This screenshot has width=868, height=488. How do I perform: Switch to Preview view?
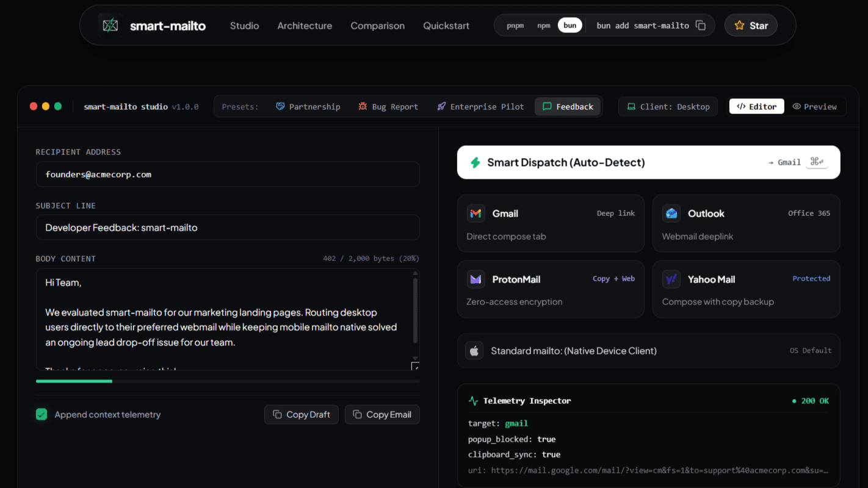(815, 106)
